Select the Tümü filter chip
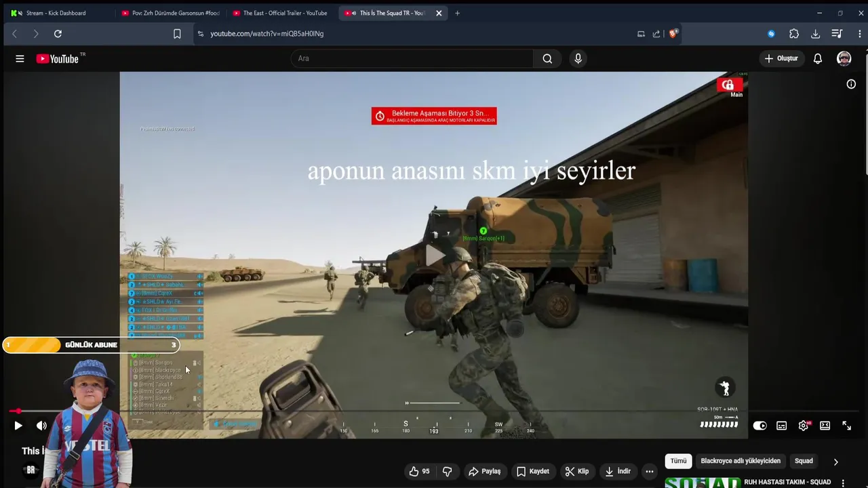 679,461
